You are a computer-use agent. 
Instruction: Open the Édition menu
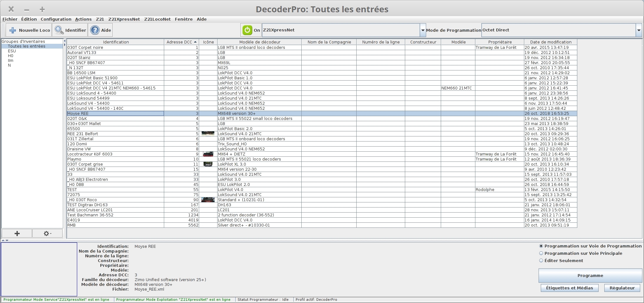(29, 19)
